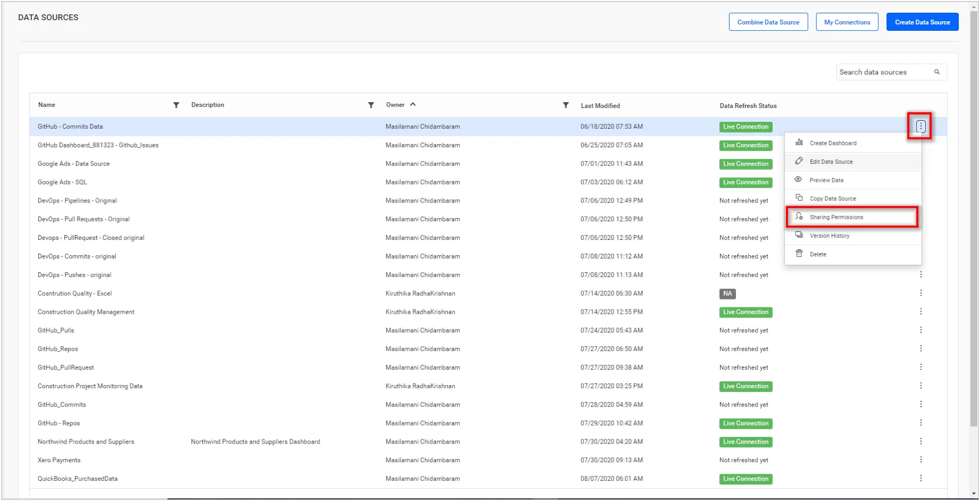
Task: Open Version History from the menu
Action: point(853,236)
